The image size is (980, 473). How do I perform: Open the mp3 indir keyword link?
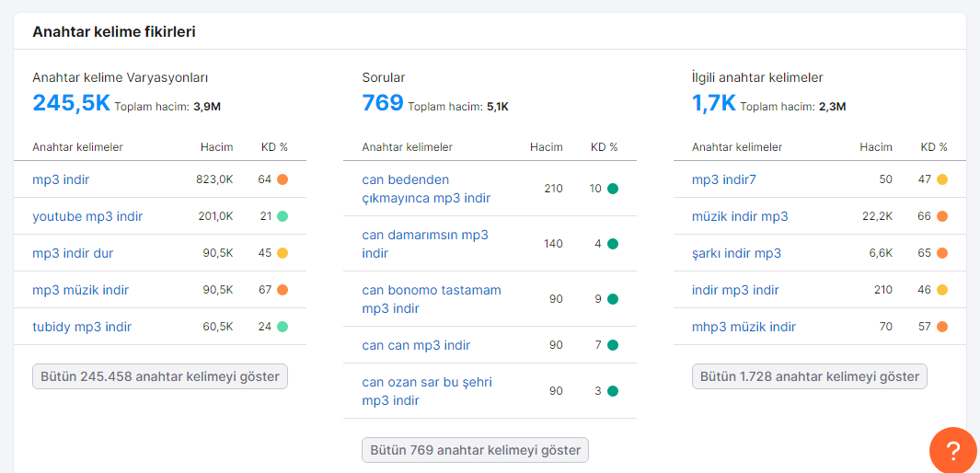tap(61, 180)
